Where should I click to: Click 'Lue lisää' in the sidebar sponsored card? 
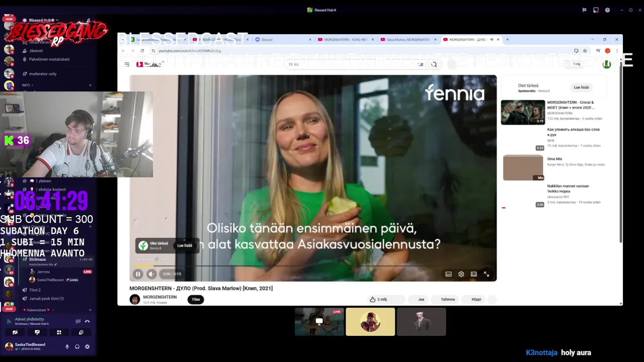581,87
